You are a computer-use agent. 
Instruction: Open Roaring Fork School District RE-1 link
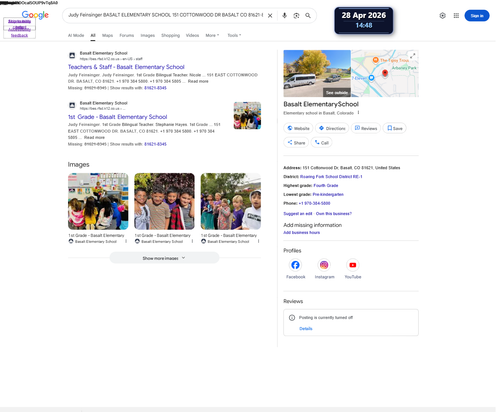[331, 177]
